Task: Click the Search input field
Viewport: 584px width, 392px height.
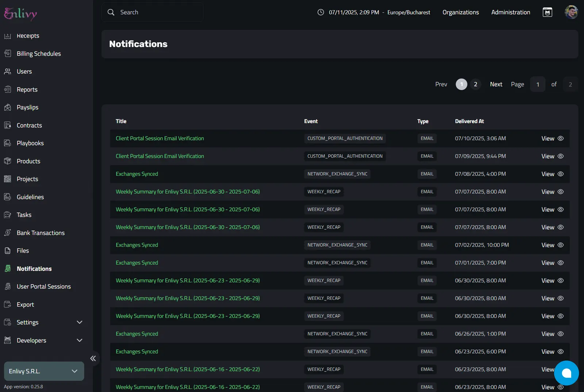Action: (x=152, y=12)
